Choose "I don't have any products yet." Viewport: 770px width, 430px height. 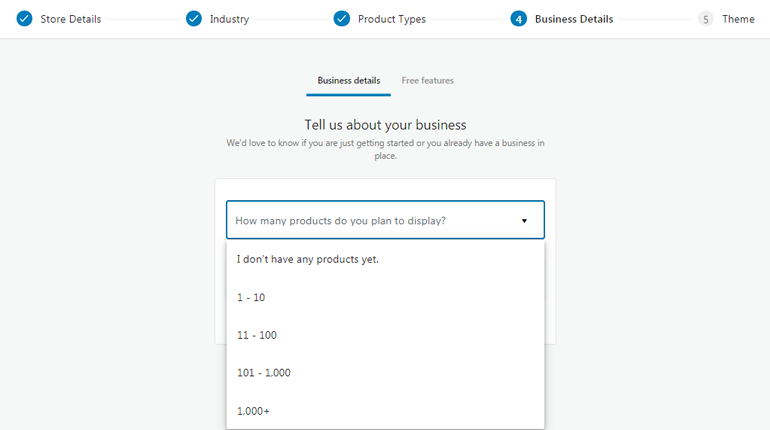(x=308, y=259)
